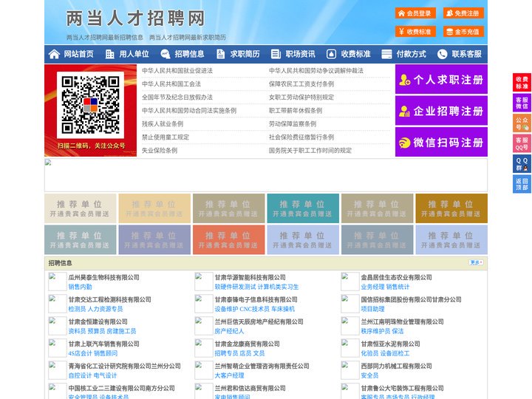
Task: Click the 企业招聘注册 purple button
Action: point(441,111)
